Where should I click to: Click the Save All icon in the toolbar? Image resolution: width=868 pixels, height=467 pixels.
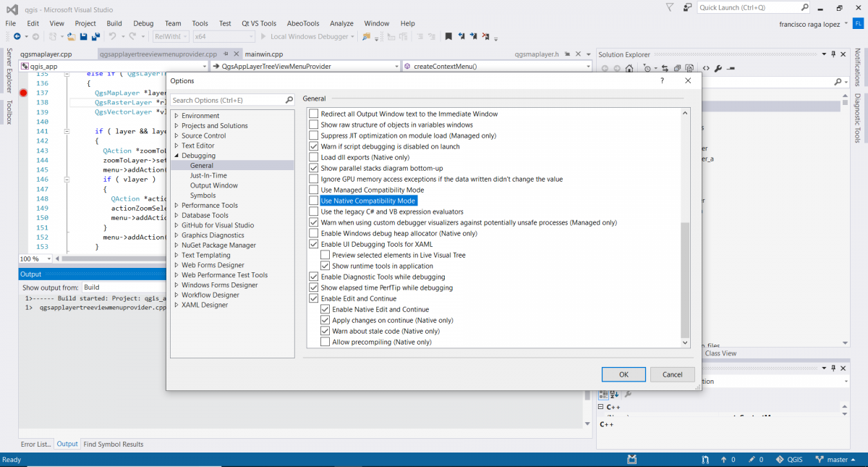[x=95, y=35]
